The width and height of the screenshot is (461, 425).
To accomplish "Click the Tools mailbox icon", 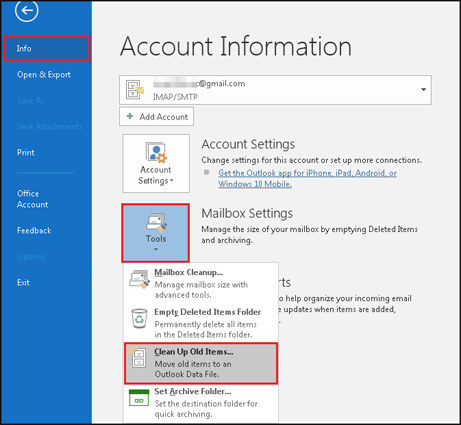I will [x=156, y=223].
